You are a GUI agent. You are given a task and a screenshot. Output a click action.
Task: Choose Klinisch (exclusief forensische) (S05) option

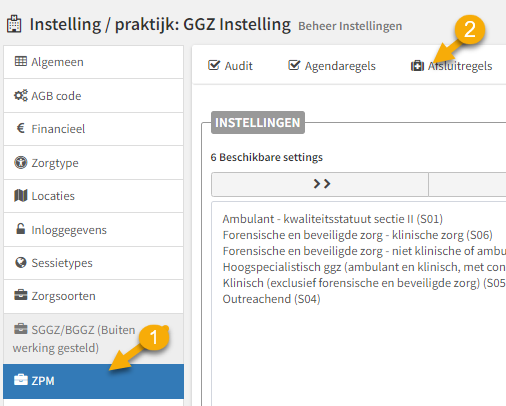364,283
